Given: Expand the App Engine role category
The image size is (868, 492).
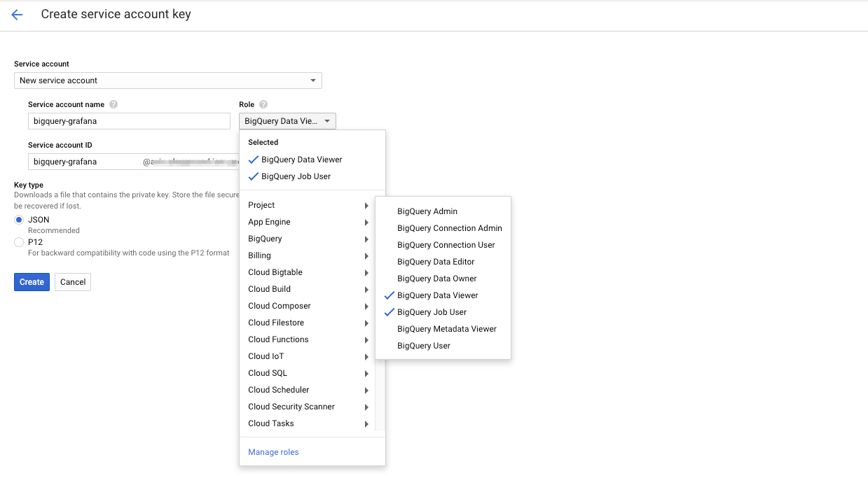Looking at the screenshot, I should pyautogui.click(x=308, y=222).
